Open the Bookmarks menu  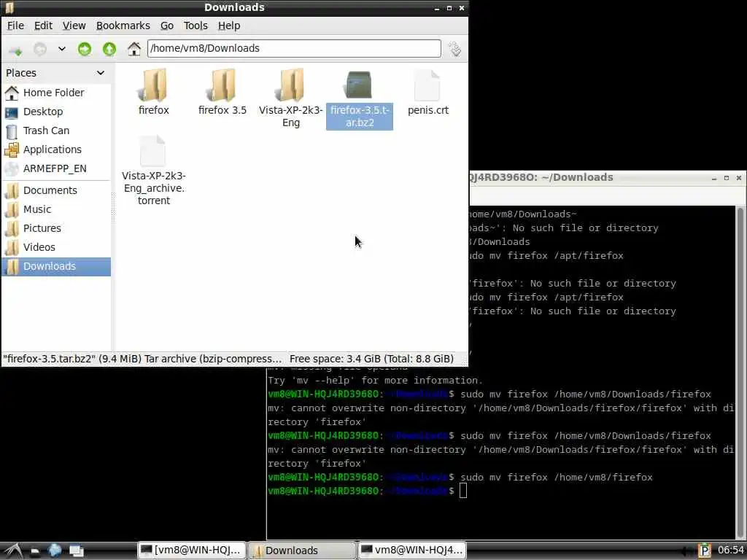point(123,26)
